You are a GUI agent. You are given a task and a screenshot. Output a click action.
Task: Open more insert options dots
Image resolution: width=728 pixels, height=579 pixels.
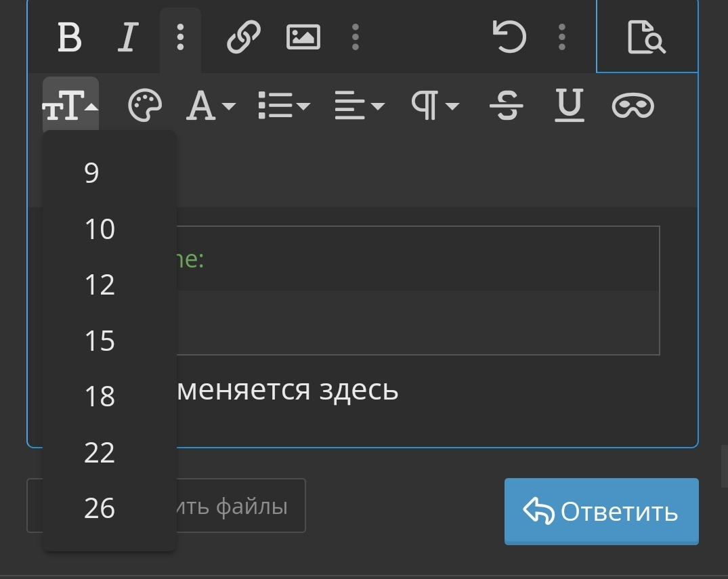(355, 37)
